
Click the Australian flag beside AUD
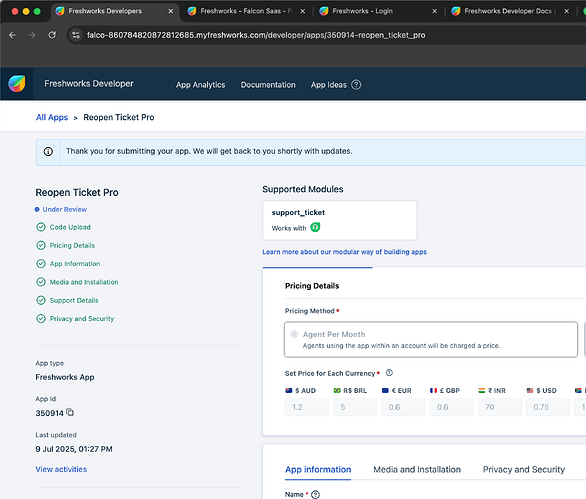click(x=289, y=390)
